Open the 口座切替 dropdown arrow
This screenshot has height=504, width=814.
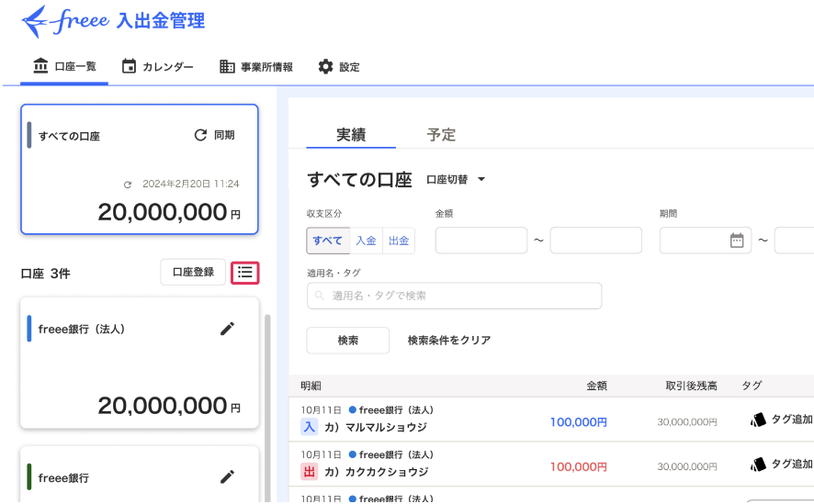(481, 179)
